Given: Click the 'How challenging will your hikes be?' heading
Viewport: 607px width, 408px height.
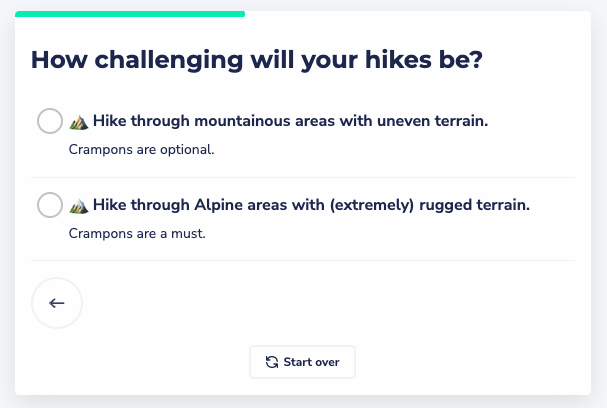Looking at the screenshot, I should pyautogui.click(x=257, y=60).
